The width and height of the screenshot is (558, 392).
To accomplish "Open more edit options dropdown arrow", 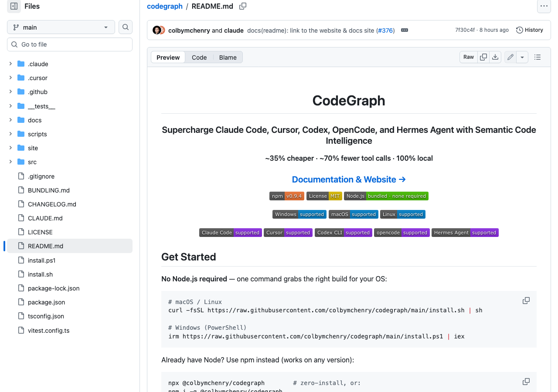I will pos(522,57).
